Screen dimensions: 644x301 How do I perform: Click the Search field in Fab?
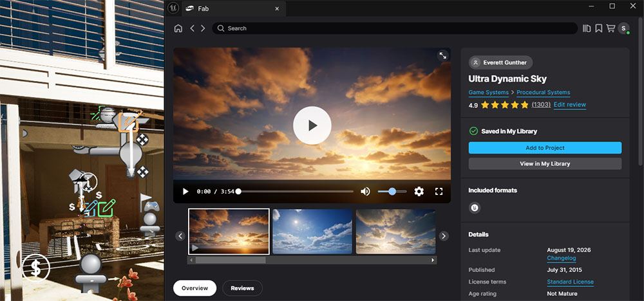[395, 28]
